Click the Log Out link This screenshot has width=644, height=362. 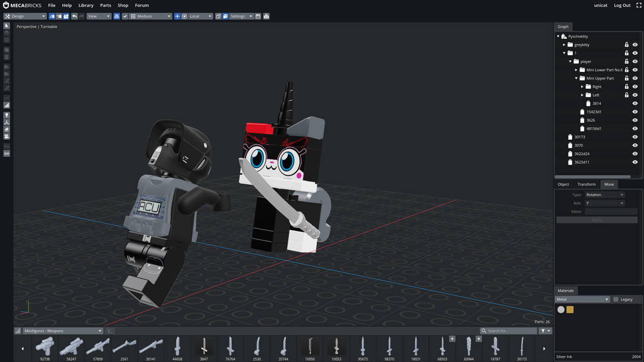click(622, 5)
